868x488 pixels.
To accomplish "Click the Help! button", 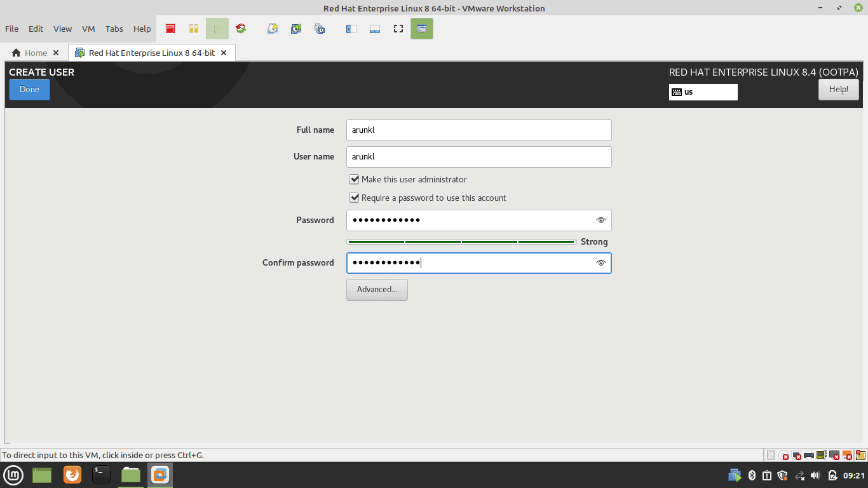I will 839,90.
